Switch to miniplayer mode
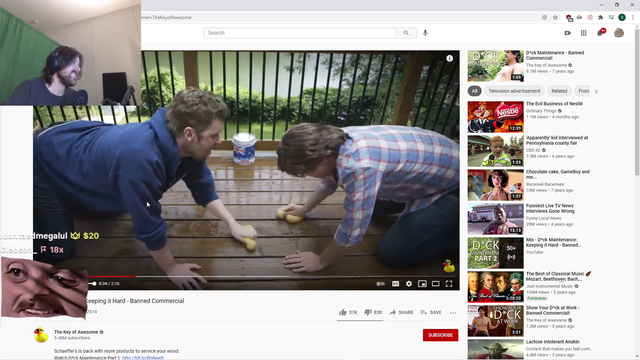This screenshot has width=640, height=360. tap(422, 284)
